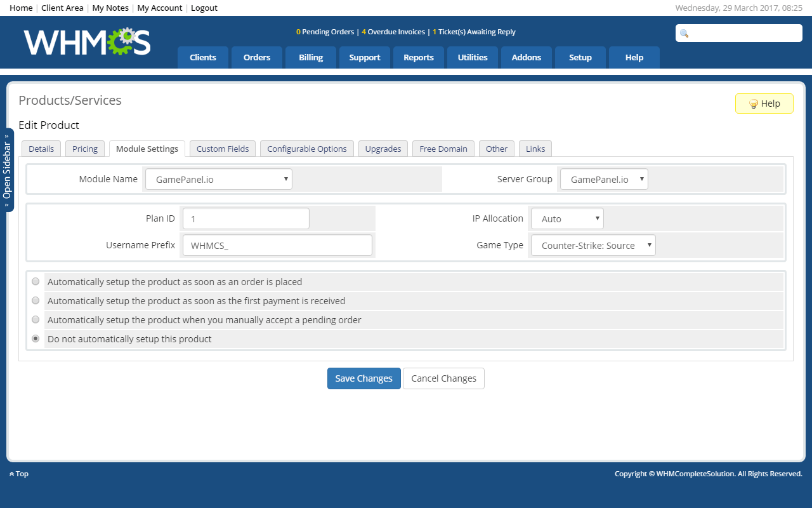Switch to the Free Domain tab

443,149
